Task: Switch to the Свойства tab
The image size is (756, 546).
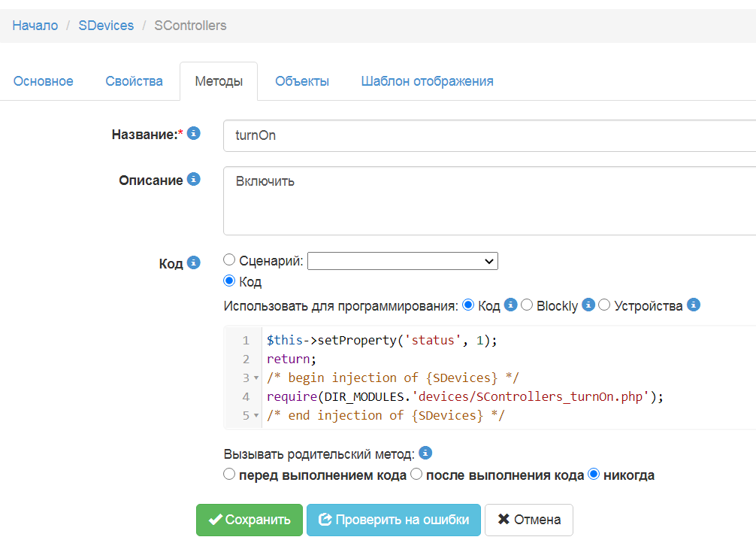Action: pos(134,81)
